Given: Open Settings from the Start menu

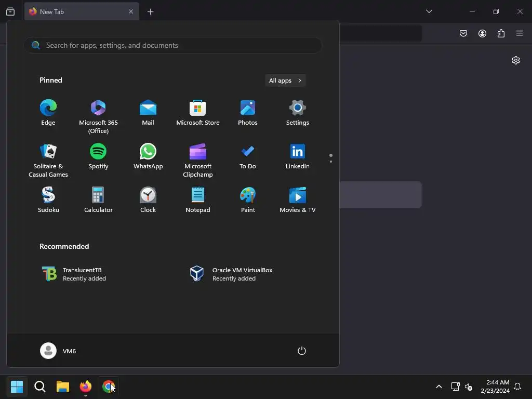Looking at the screenshot, I should pyautogui.click(x=298, y=113).
